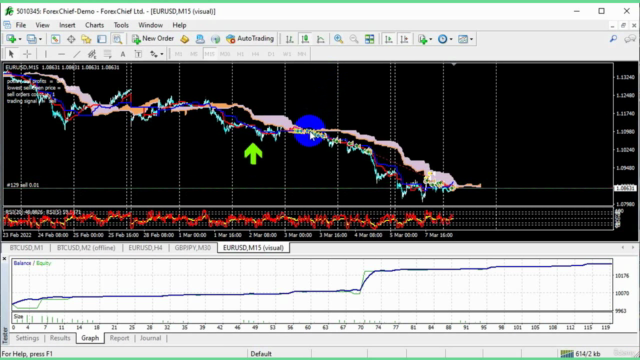Screen dimensions: 640x360
Task: Tile chart windows with the grid icon
Action: tap(369, 39)
